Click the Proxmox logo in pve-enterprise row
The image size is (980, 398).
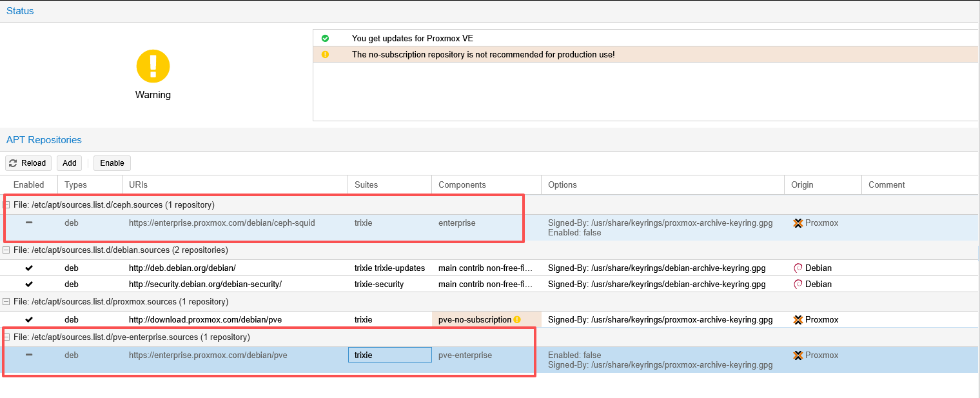tap(798, 355)
